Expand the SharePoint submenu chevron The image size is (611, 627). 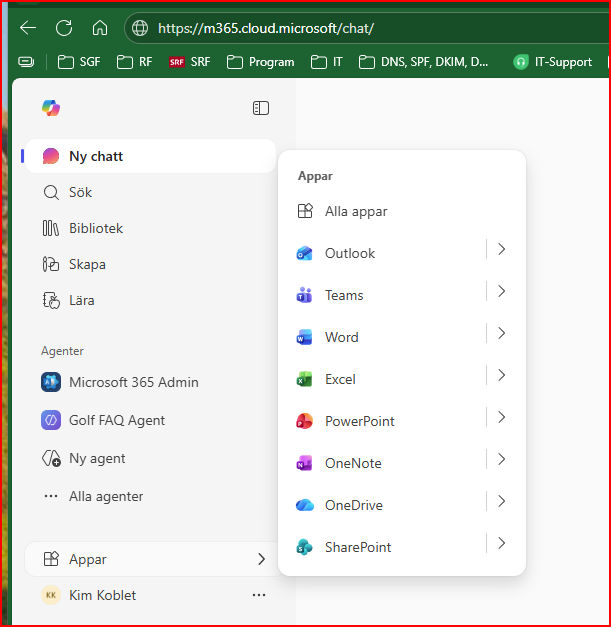[x=501, y=543]
